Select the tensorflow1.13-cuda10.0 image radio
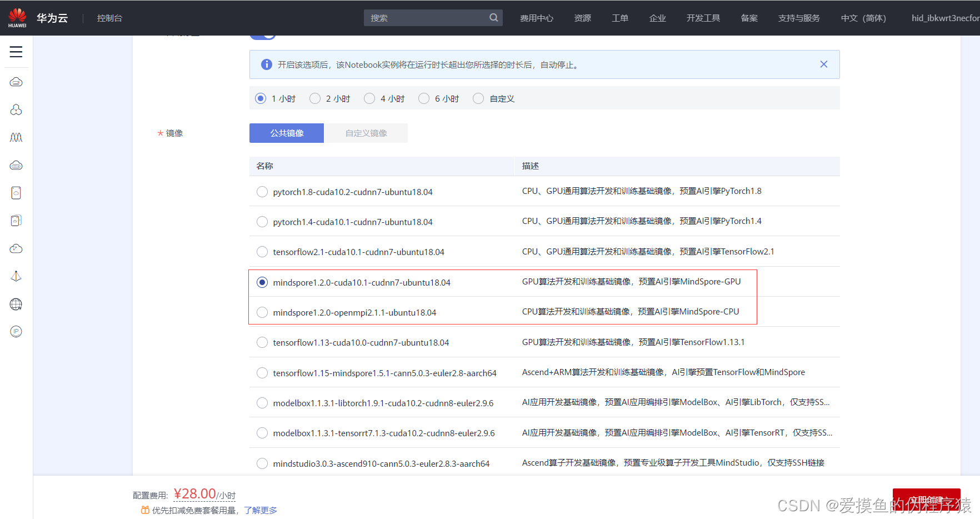Image resolution: width=980 pixels, height=519 pixels. (x=262, y=342)
